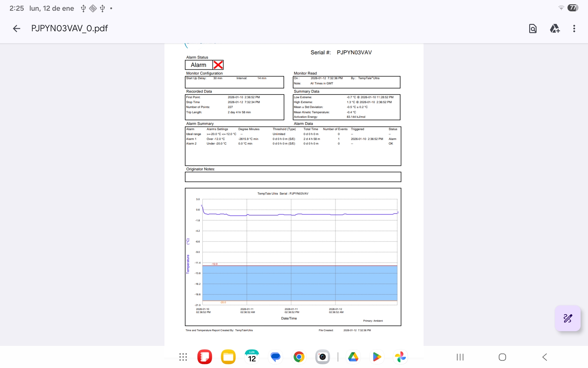
Task: Tap the floating annotate pen button
Action: 567,318
